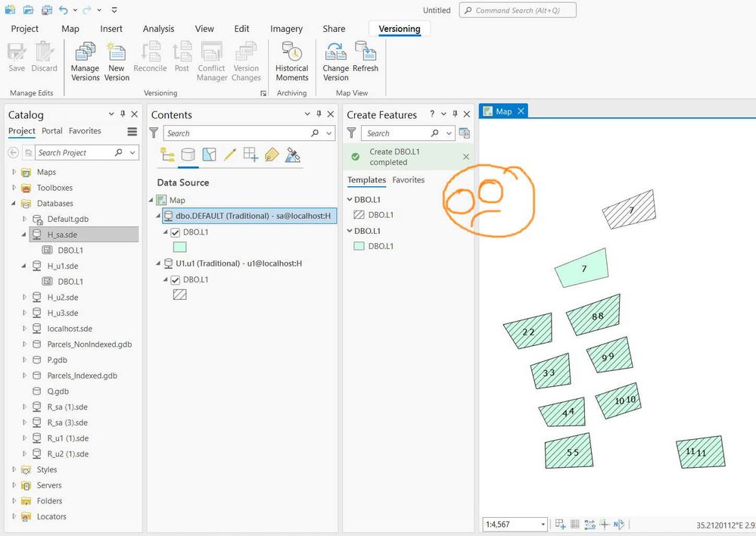Dismiss Create DBO.L1 completed message
756x536 pixels.
465,157
